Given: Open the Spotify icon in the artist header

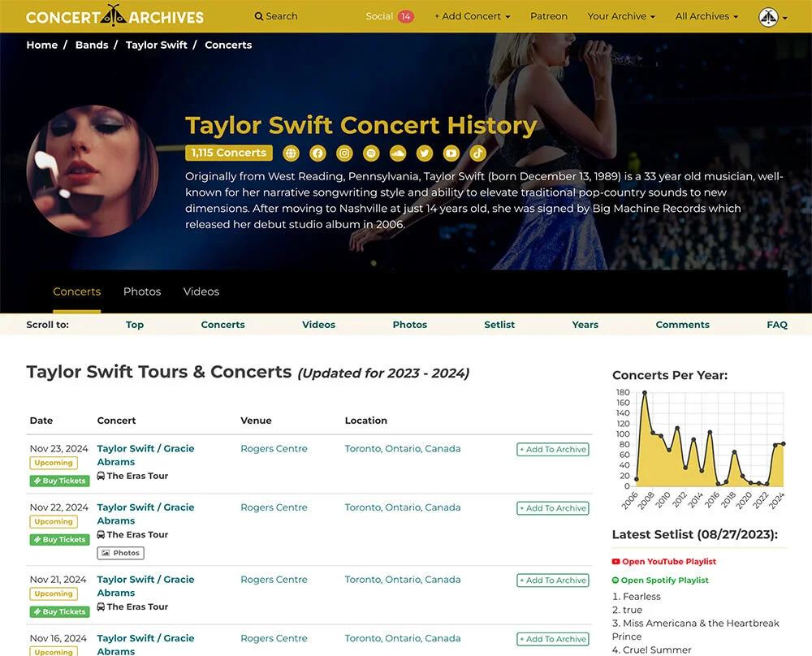Looking at the screenshot, I should [371, 153].
